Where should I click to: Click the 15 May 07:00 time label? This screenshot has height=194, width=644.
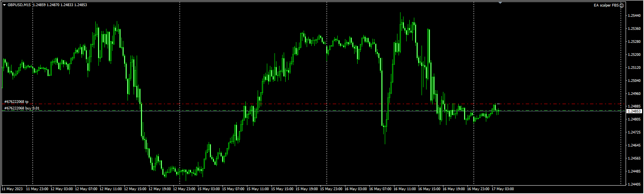[x=233, y=189]
